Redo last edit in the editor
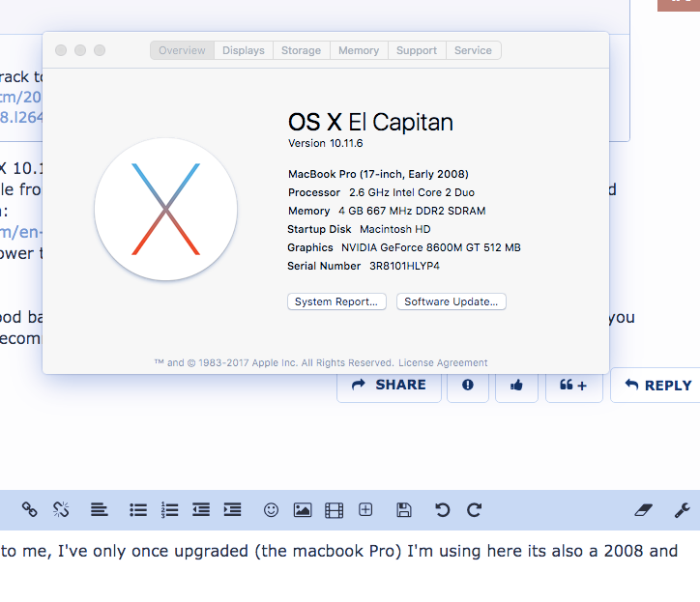This screenshot has width=700, height=602. click(x=474, y=509)
